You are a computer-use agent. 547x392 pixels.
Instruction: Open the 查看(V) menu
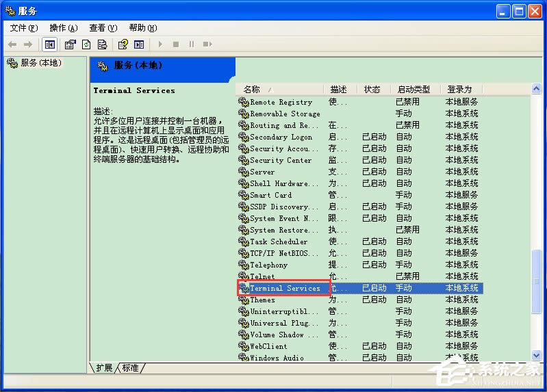[103, 28]
